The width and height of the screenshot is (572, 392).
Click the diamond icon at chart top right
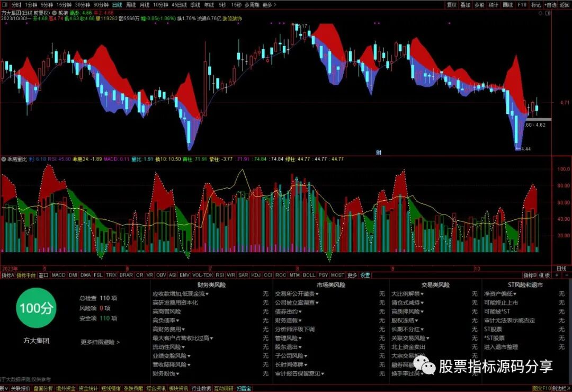click(540, 13)
